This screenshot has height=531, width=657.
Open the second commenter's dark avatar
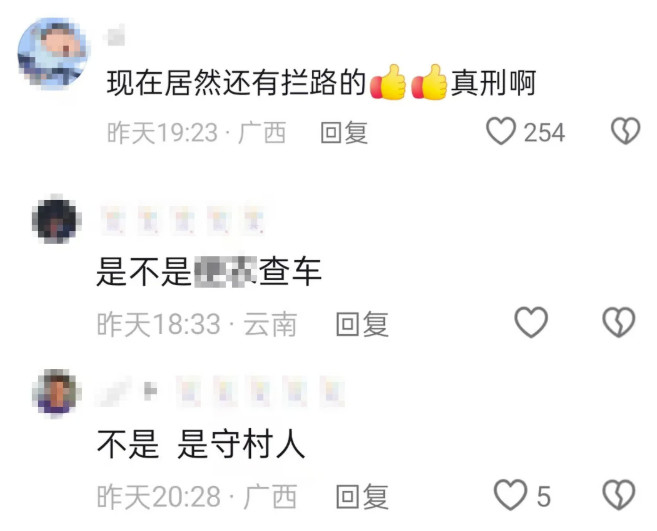57,219
